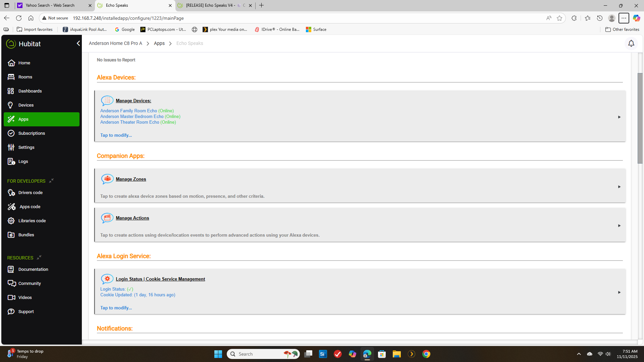Open Rooms from the sidebar
The width and height of the screenshot is (644, 362).
tap(25, 77)
